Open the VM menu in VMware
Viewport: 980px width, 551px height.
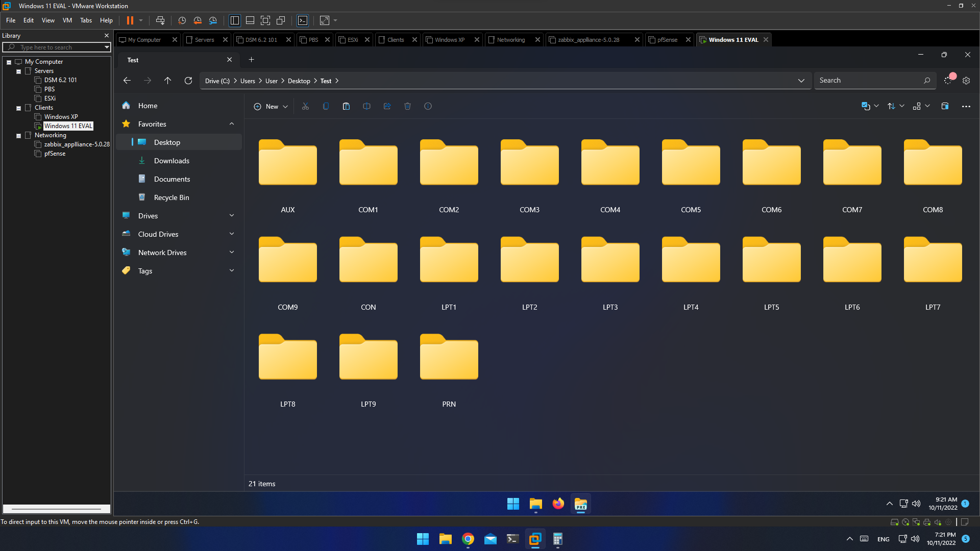[x=67, y=20]
